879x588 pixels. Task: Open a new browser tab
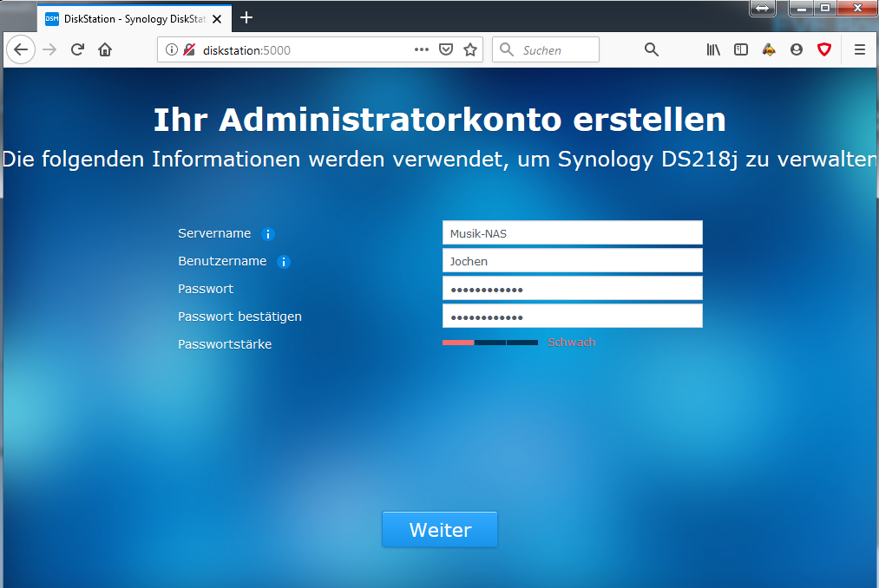(246, 18)
